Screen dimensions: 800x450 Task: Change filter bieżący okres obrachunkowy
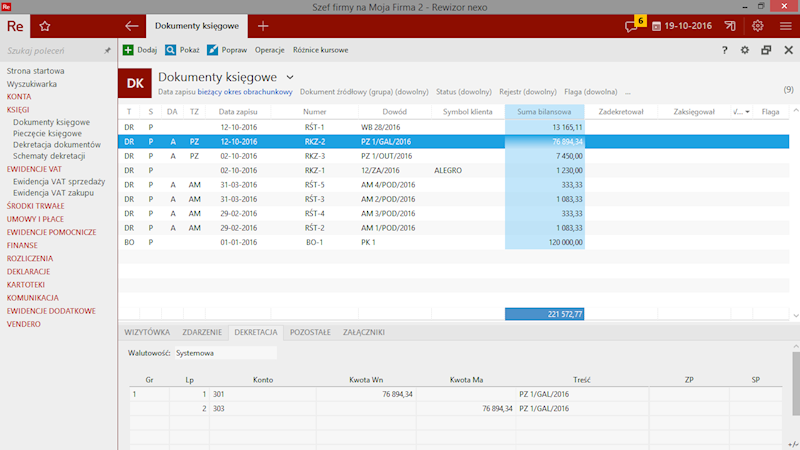(245, 92)
